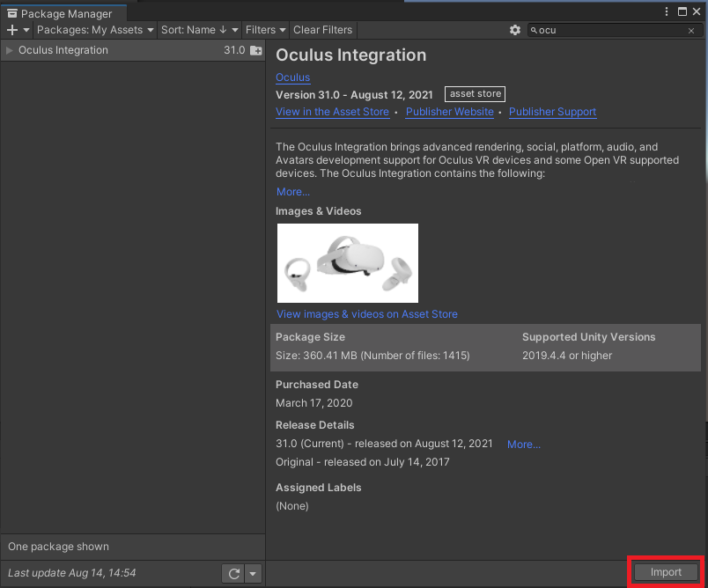Image resolution: width=708 pixels, height=588 pixels.
Task: Click the 31.0 version number in list
Action: tap(234, 50)
